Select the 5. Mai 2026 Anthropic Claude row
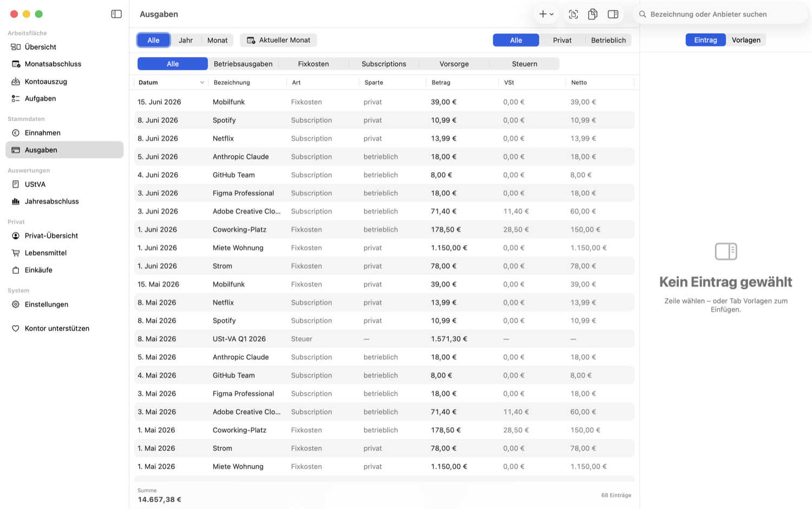 click(384, 358)
